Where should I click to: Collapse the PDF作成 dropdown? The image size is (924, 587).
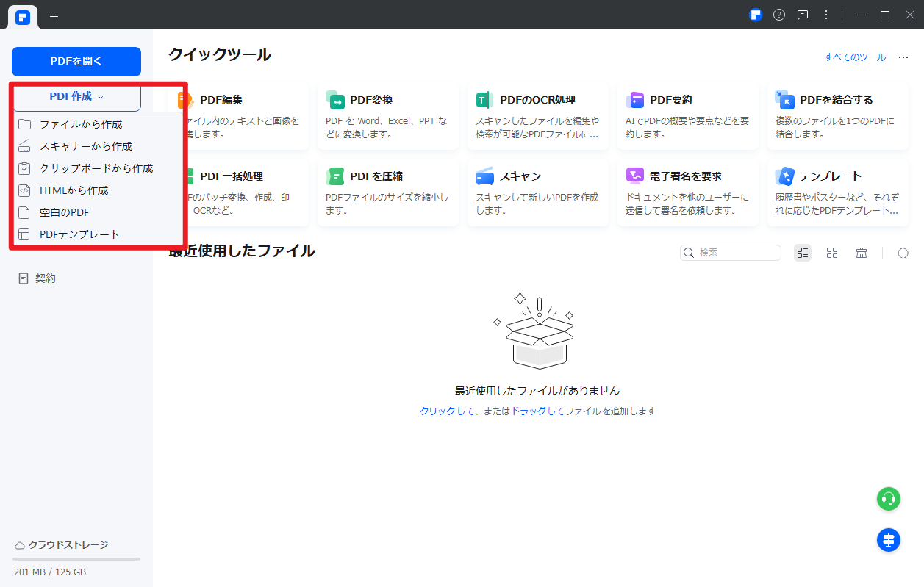click(x=76, y=97)
